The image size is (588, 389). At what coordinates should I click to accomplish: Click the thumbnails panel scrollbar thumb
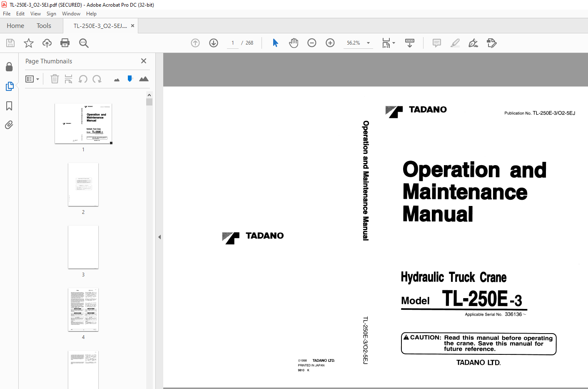[x=149, y=102]
